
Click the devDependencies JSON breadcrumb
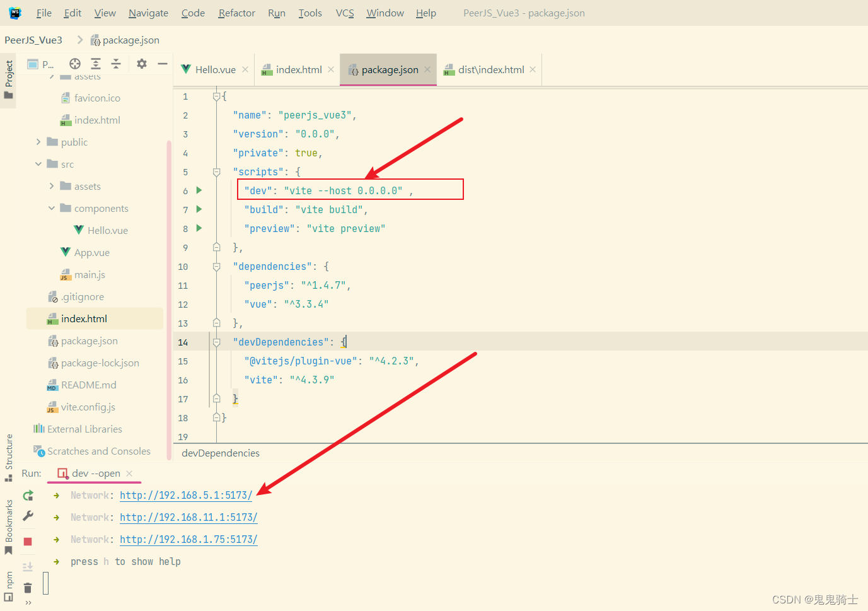(221, 453)
